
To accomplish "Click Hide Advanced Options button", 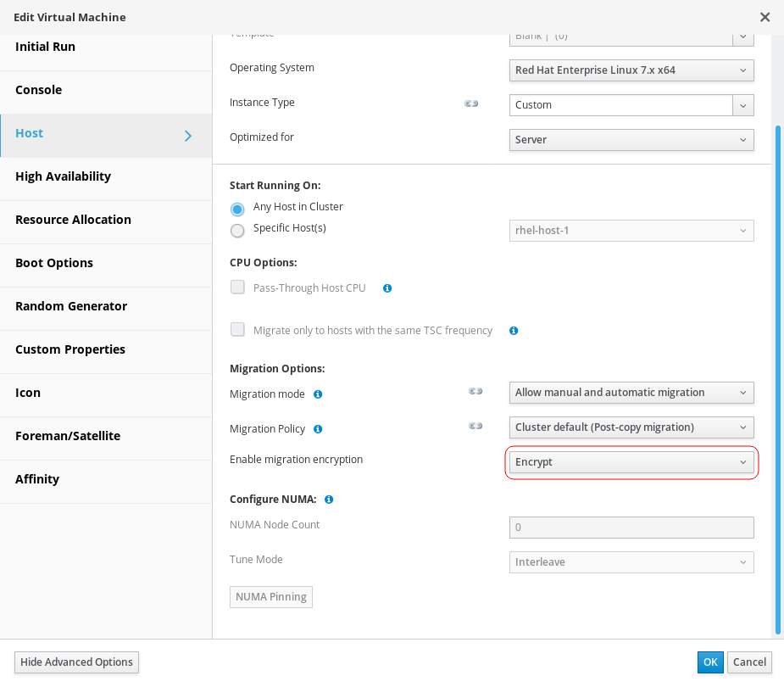I will (76, 662).
